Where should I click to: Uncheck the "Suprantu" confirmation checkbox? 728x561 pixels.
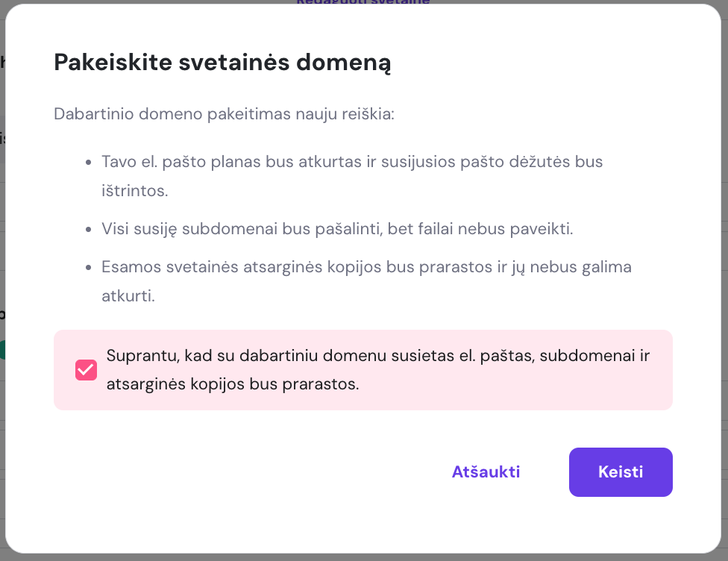click(x=86, y=370)
